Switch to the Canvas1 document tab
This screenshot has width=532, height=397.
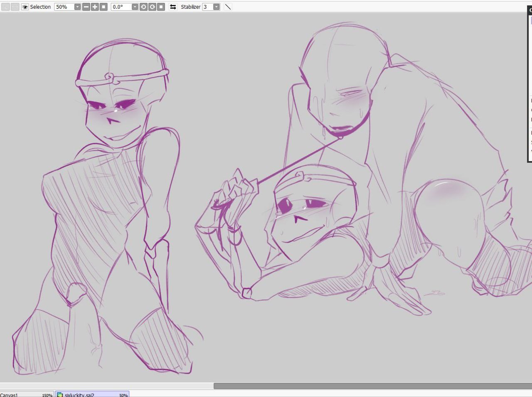[x=17, y=395]
